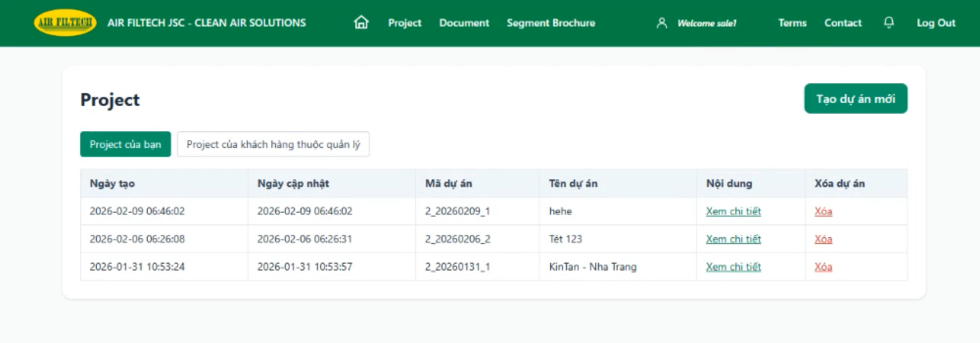View details of project hehe
Screen dimensions: 980x343
click(733, 211)
